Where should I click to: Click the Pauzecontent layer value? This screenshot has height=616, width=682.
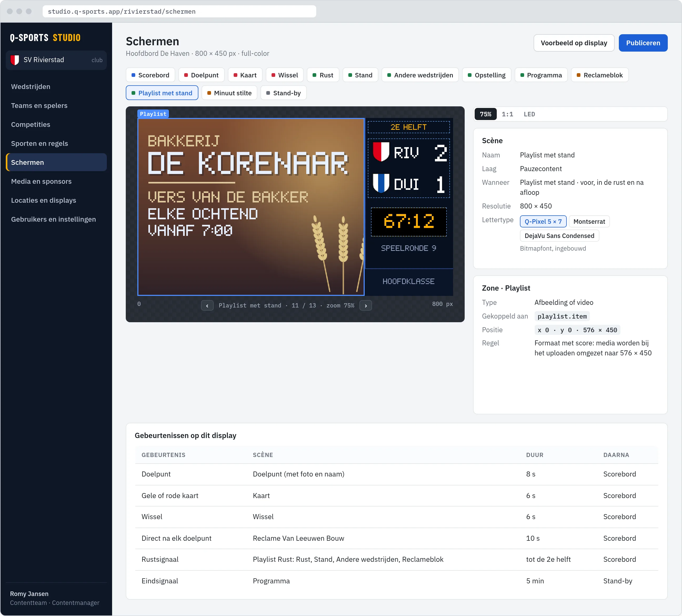541,169
